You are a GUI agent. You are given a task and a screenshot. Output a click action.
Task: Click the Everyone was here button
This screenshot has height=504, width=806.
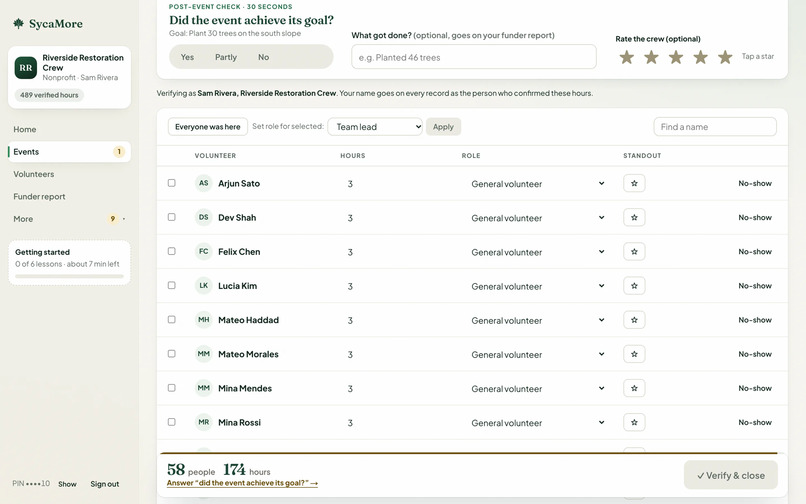[208, 127]
